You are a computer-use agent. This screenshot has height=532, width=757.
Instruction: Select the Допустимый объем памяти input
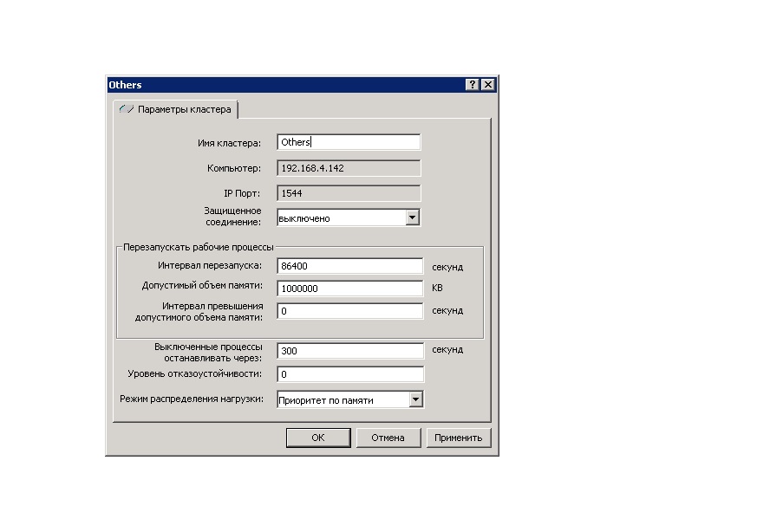349,289
